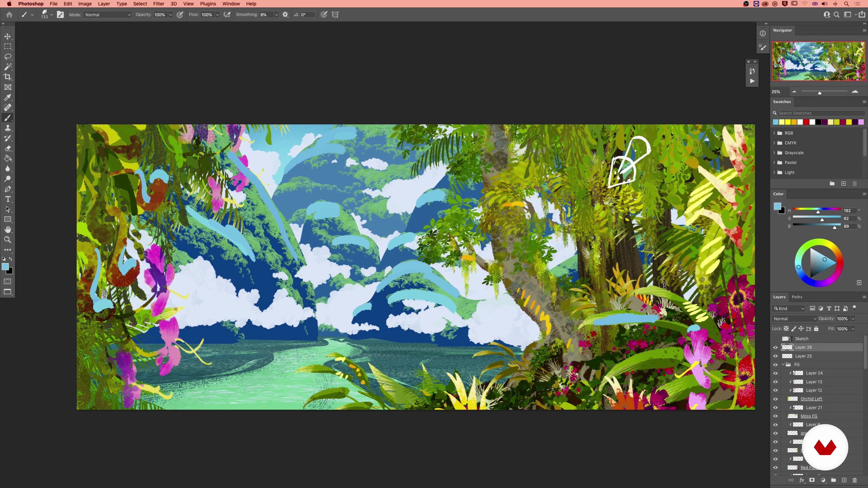
Task: Select the Hand tool
Action: 7,230
